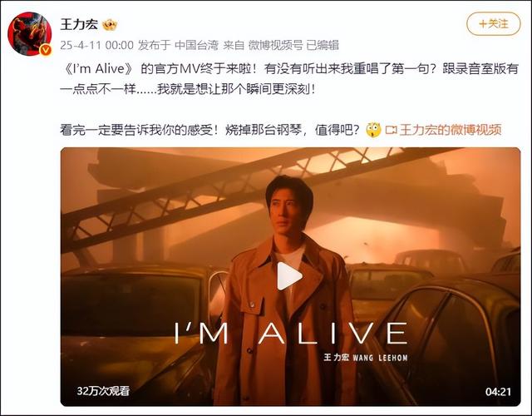Click the 04:21 video duration label
The width and height of the screenshot is (532, 416).
(x=498, y=392)
